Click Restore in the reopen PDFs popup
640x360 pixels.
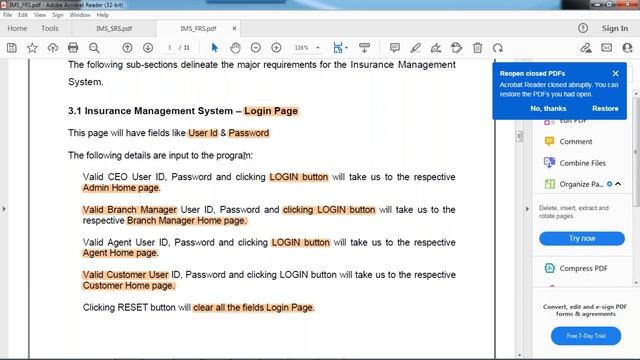click(605, 109)
